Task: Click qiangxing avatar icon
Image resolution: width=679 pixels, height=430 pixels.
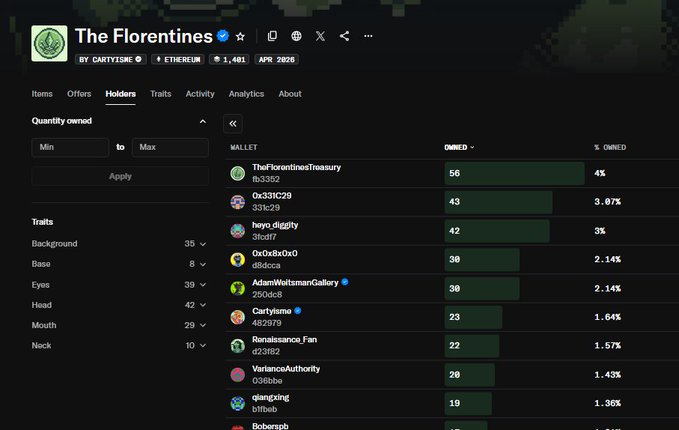Action: (x=238, y=403)
